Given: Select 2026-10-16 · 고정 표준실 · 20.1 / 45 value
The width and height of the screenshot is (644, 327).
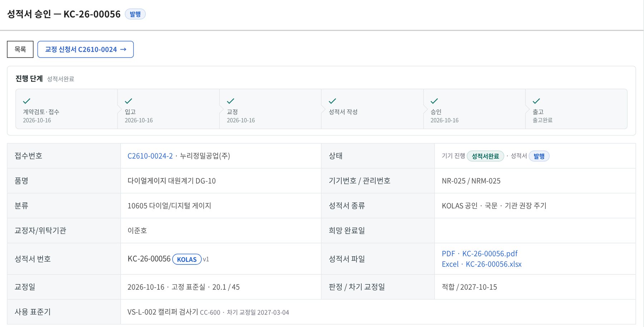Looking at the screenshot, I should [184, 287].
